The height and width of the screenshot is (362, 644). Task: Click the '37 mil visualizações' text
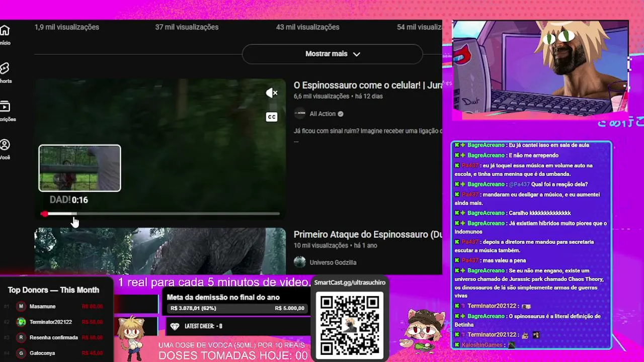(x=187, y=27)
